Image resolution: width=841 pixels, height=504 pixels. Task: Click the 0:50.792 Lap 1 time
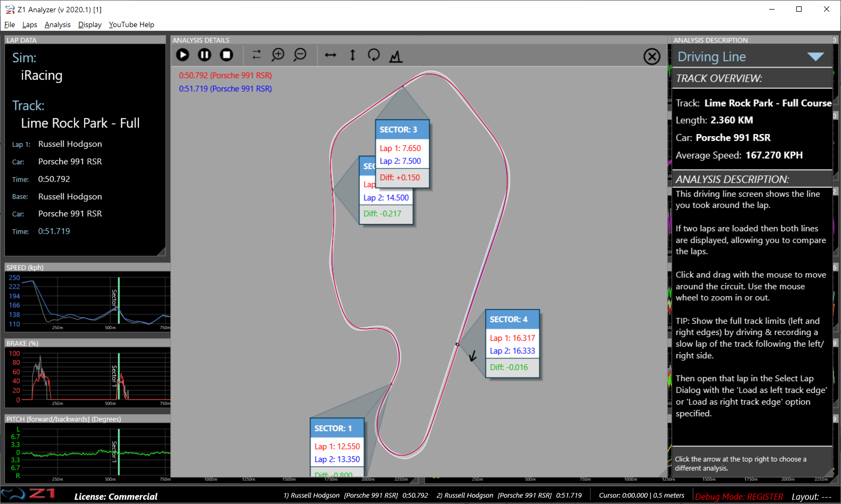tap(54, 179)
